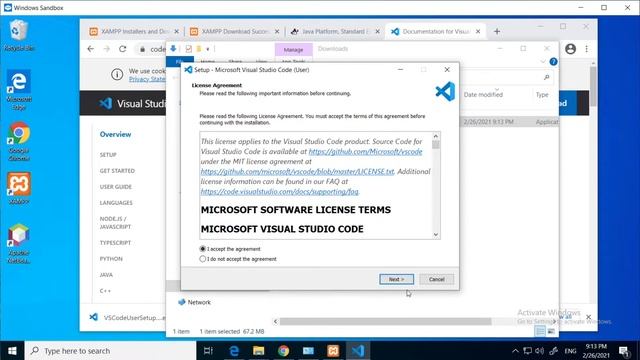Viewport: 640px width, 360px height.
Task: Close the XAMPP Installers tab
Action: tap(176, 31)
